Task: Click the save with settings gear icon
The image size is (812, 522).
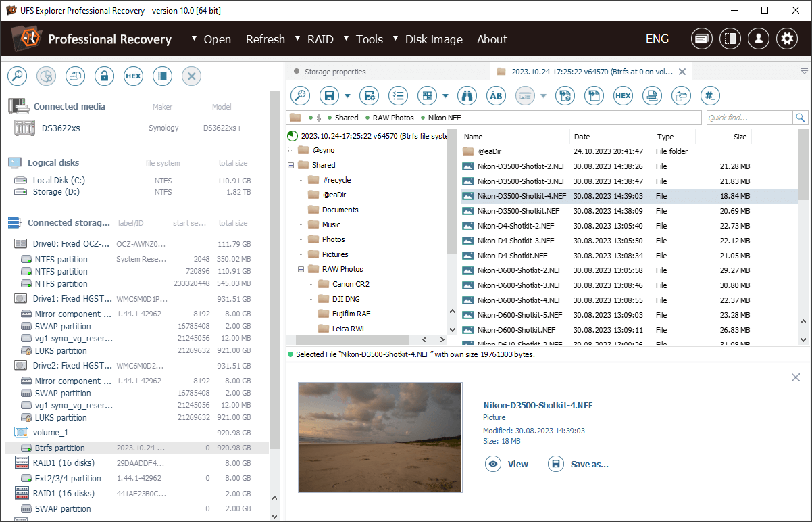Action: click(369, 96)
